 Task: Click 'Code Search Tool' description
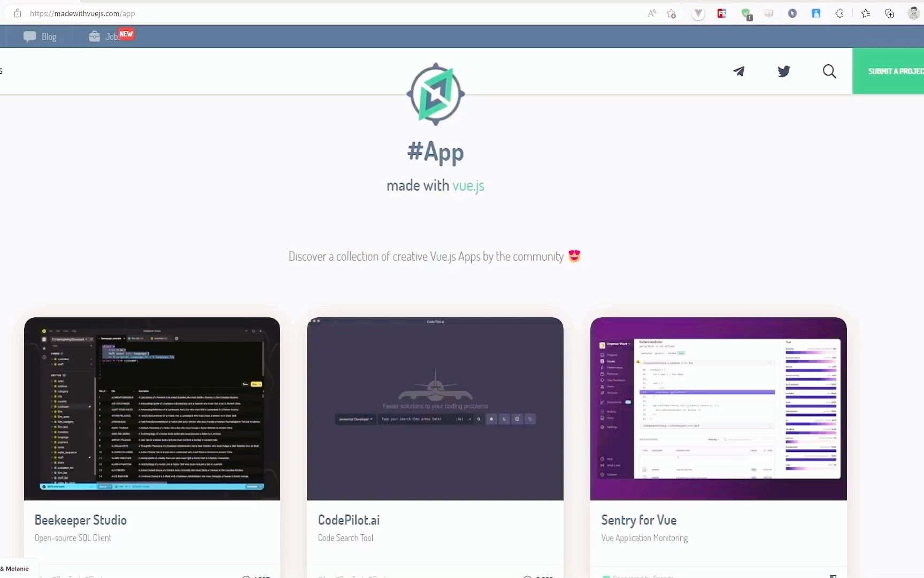[345, 538]
